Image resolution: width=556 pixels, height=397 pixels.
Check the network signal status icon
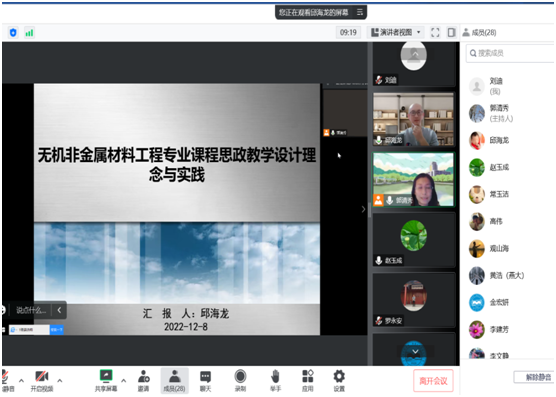pos(29,33)
